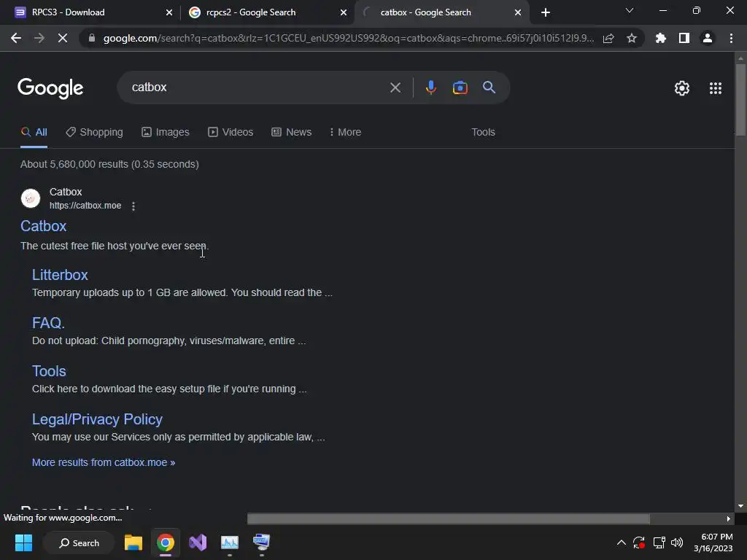Screen dimensions: 747x560
Task: Click the scroll down arrow
Action: 740,506
